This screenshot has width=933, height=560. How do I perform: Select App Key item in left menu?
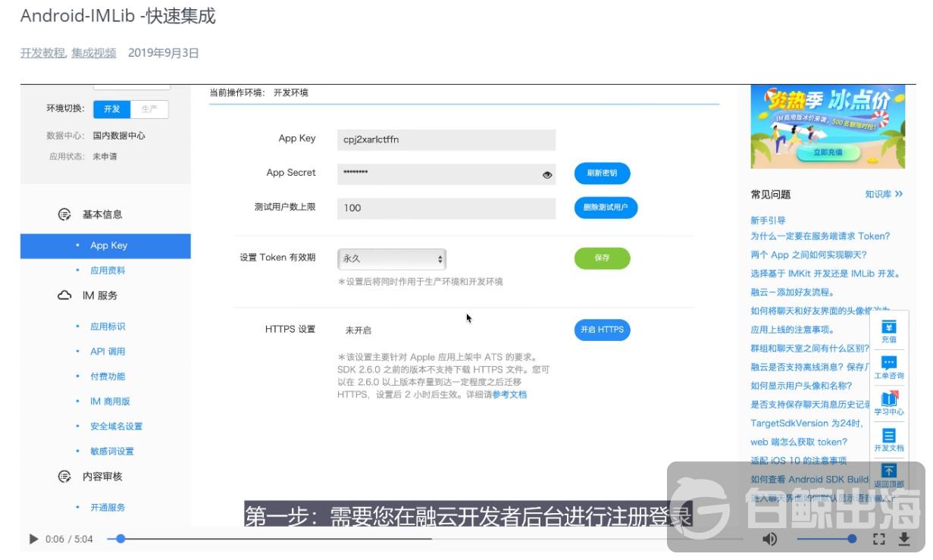108,246
